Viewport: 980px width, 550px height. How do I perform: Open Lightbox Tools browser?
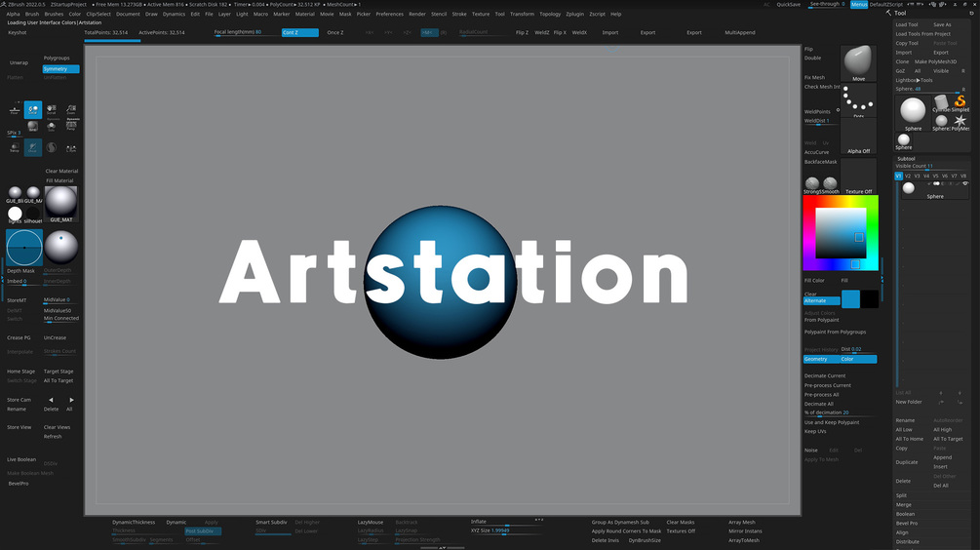[914, 80]
